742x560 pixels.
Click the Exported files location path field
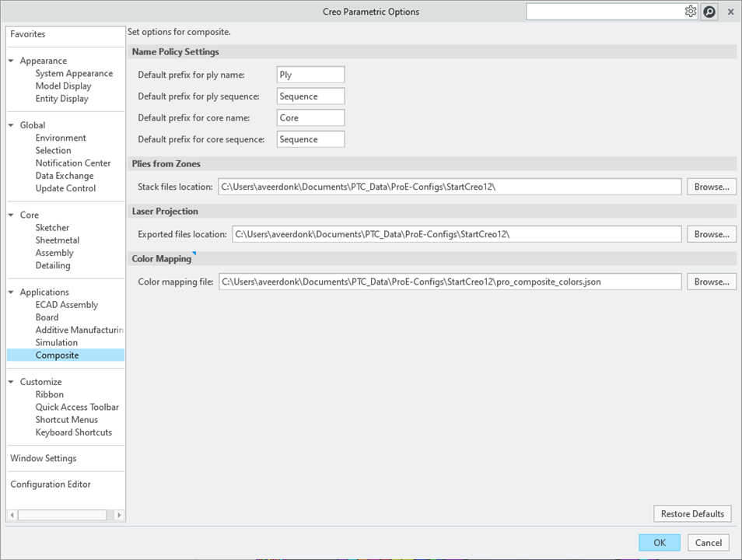tap(457, 234)
